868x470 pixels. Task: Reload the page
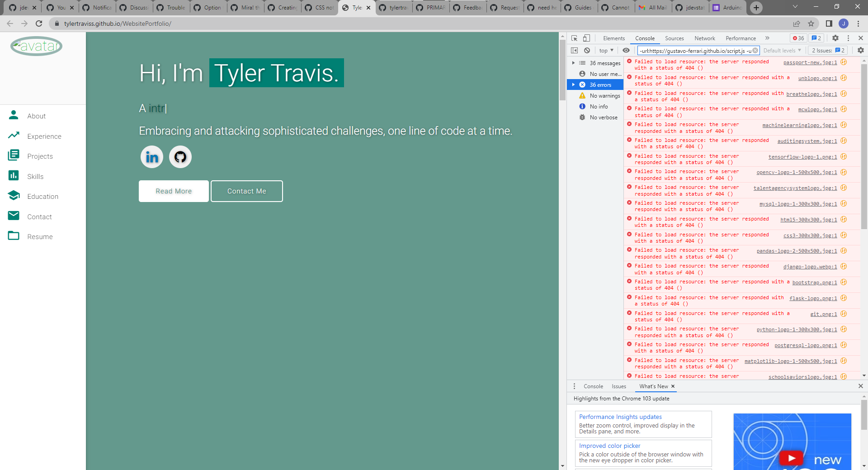39,23
